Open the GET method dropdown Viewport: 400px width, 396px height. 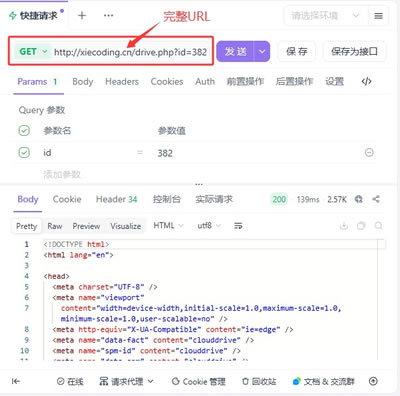pos(33,52)
